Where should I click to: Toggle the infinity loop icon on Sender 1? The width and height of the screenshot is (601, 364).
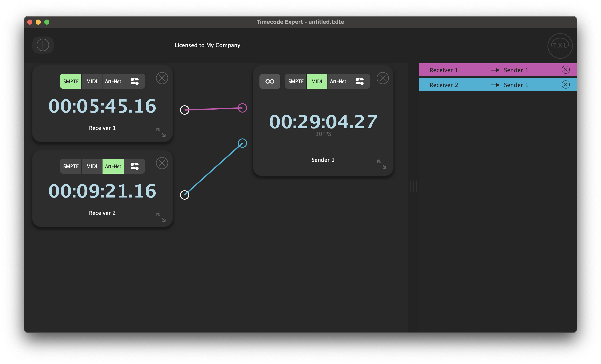(x=269, y=81)
